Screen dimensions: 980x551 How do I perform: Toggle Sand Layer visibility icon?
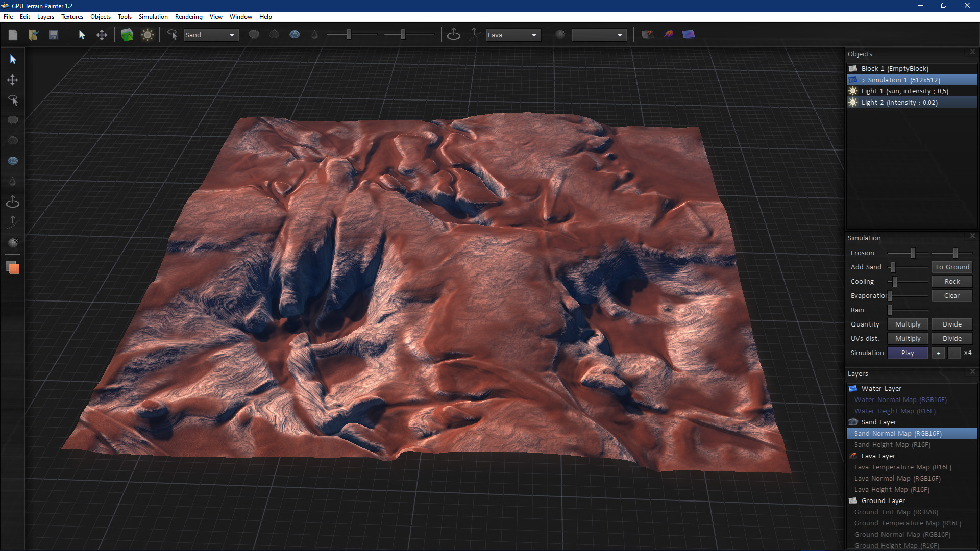[x=853, y=422]
